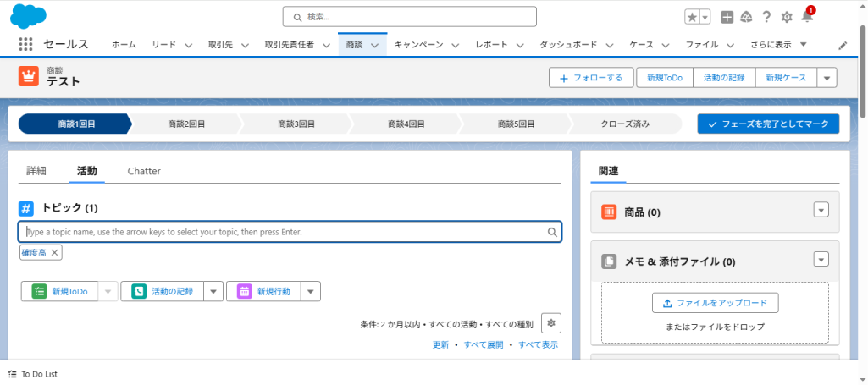Click the favorites star icon
Viewport: 868px width, 385px height.
coord(692,17)
